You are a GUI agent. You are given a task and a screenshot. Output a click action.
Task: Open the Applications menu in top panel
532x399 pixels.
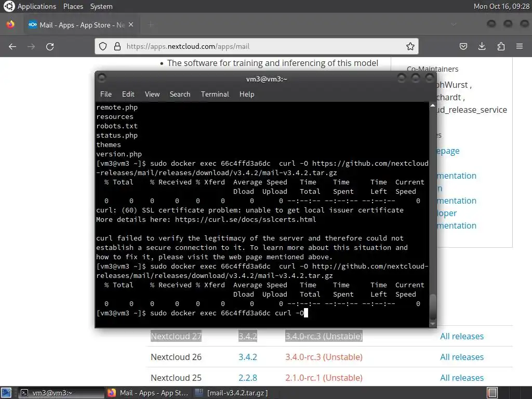click(37, 6)
